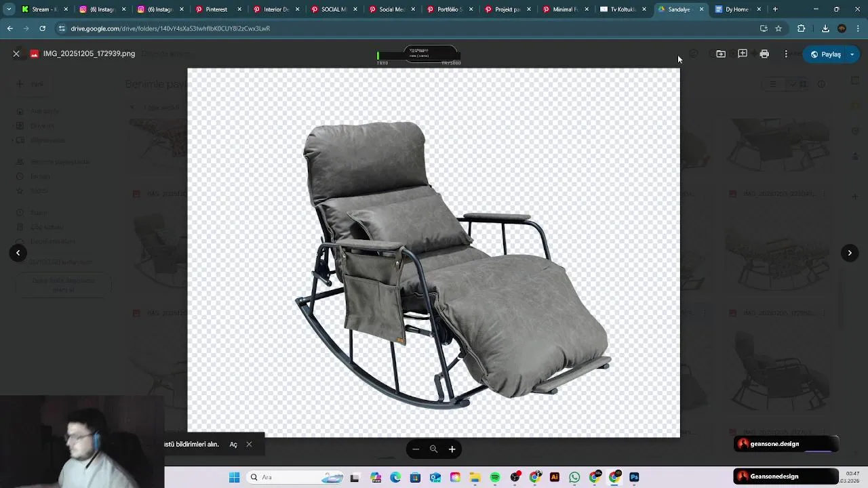Open the three-dot more actions menu
The width and height of the screenshot is (868, 488).
[786, 54]
